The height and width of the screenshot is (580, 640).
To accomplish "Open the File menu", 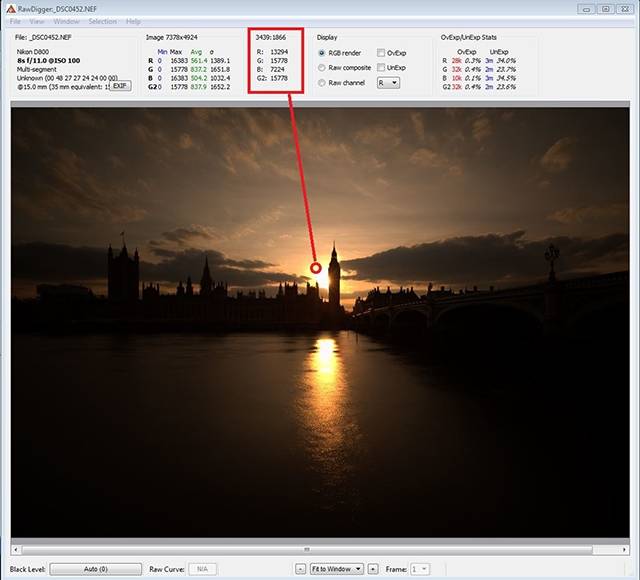I will pyautogui.click(x=15, y=21).
